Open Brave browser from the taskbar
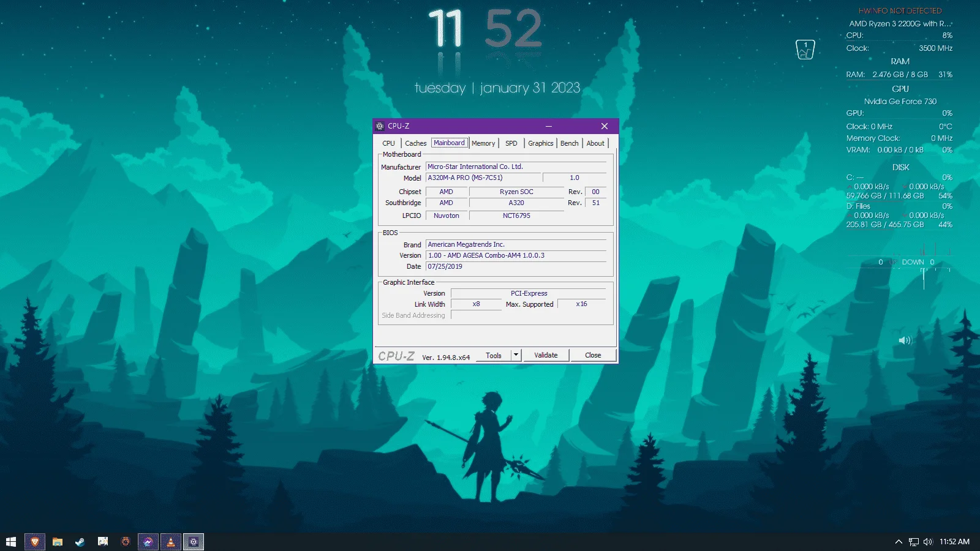This screenshot has width=980, height=551. [35, 542]
